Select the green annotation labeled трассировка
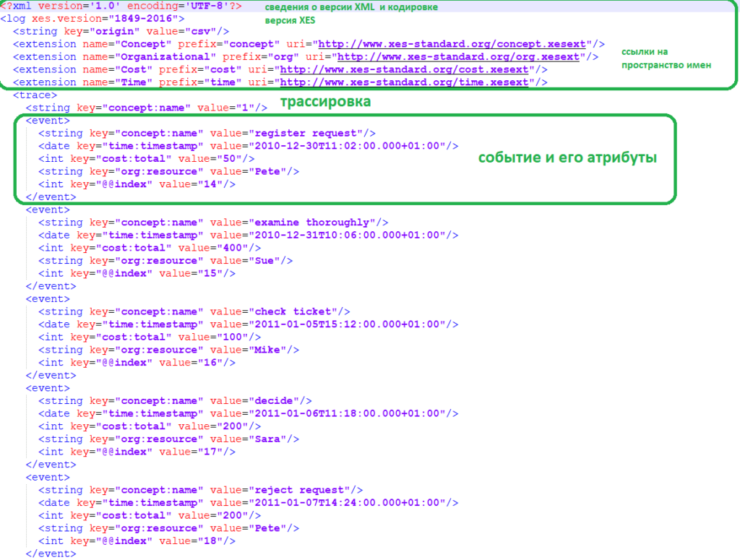Viewport: 740px width, 560px height. (x=325, y=102)
